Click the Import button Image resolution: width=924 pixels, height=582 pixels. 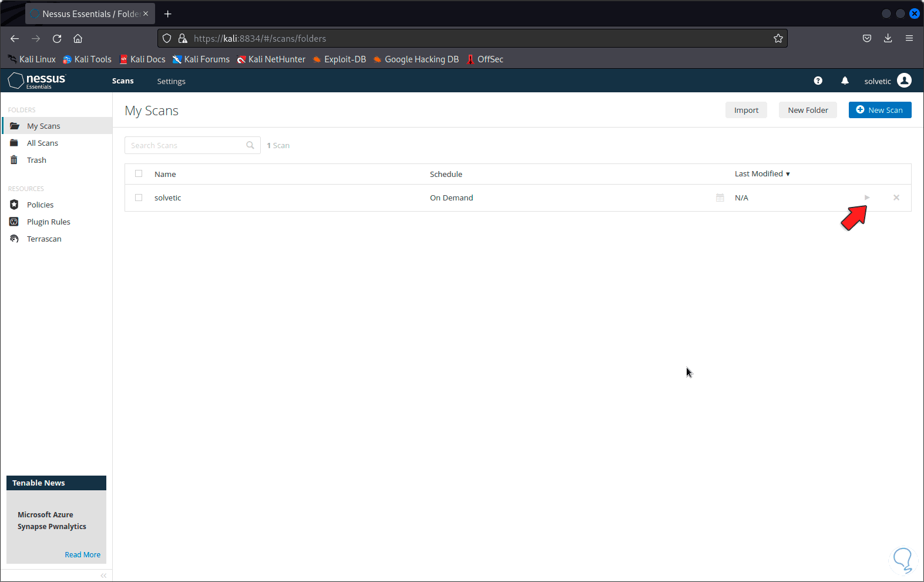(x=746, y=110)
